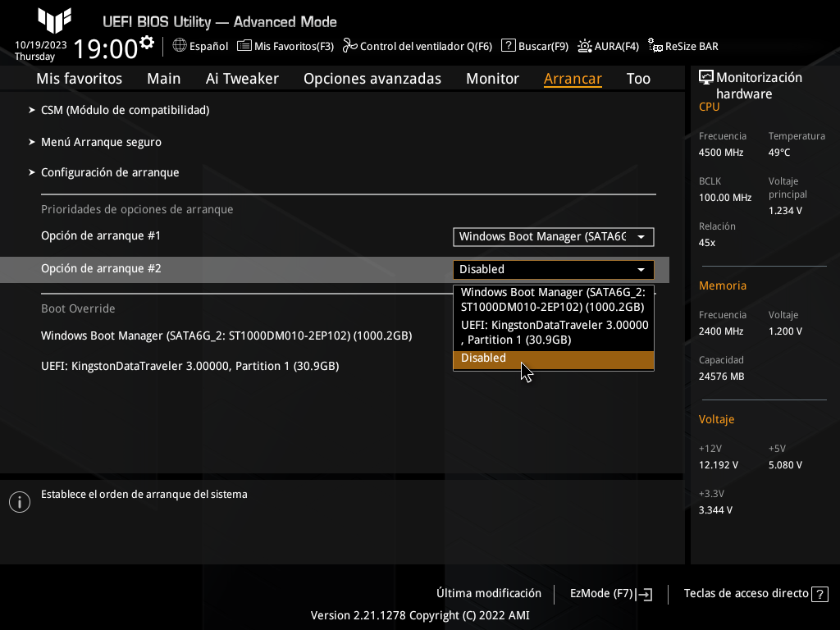The width and height of the screenshot is (840, 630).
Task: Click the ReSize BAR icon
Action: pos(655,46)
